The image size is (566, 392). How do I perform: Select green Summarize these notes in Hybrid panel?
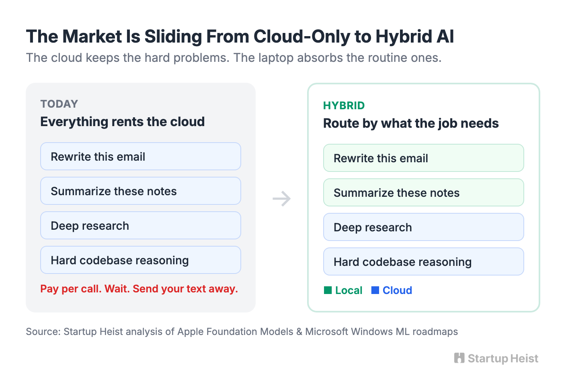coord(424,192)
